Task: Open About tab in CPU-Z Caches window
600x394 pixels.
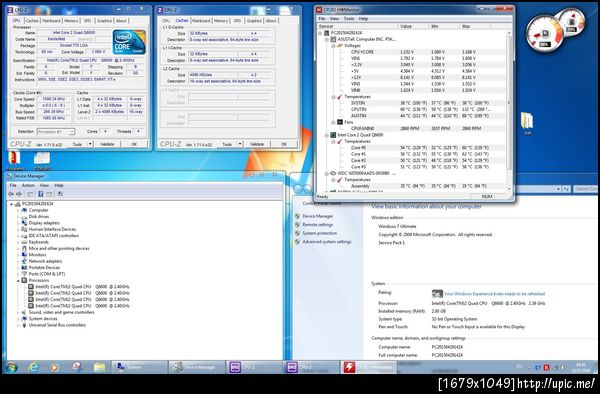Action: click(x=271, y=21)
